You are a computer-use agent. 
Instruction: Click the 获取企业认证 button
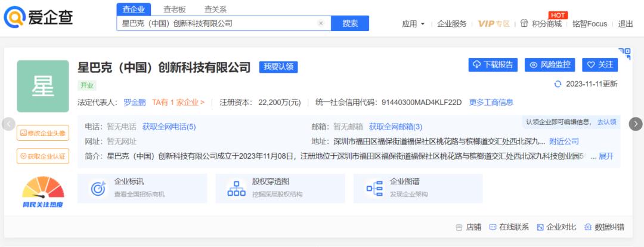point(43,156)
